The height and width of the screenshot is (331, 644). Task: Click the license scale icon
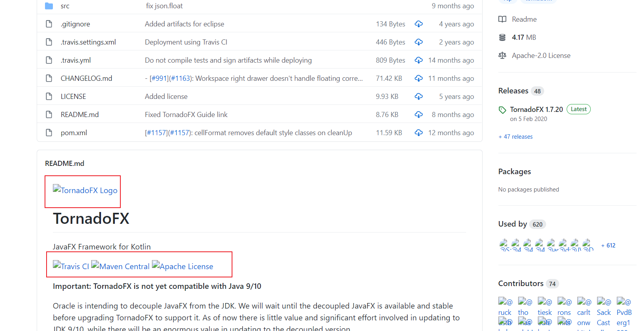[x=502, y=56]
